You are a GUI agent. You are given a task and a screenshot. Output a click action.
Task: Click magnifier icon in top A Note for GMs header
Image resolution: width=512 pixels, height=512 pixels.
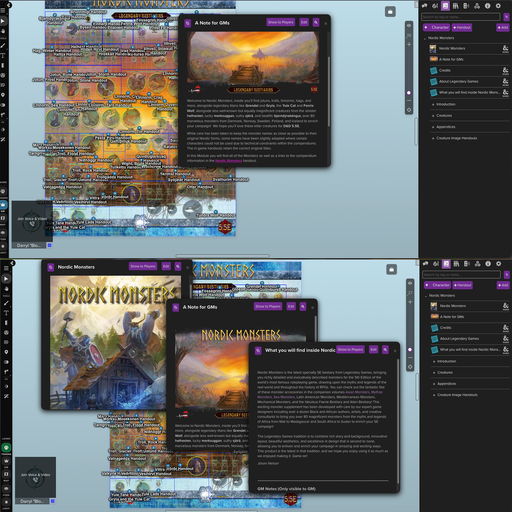pos(316,22)
